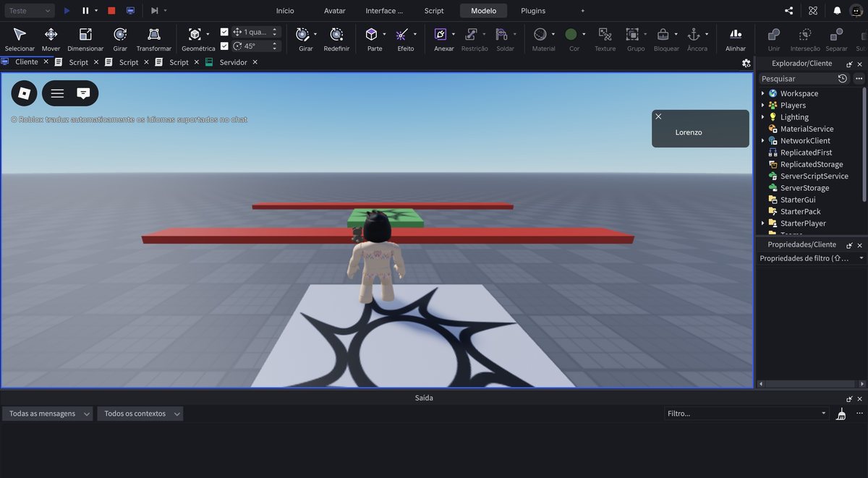Insert a Parte from the toolbar
The height and width of the screenshot is (478, 868).
(x=371, y=34)
